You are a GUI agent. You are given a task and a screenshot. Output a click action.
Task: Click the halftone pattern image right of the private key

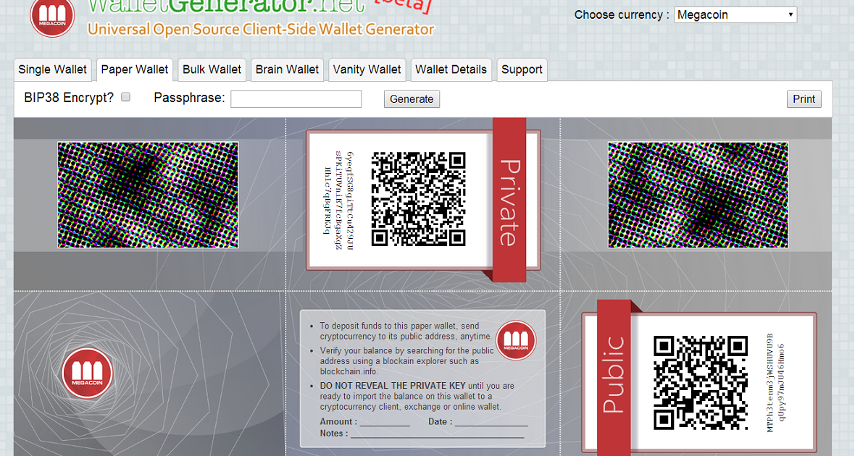click(x=698, y=195)
